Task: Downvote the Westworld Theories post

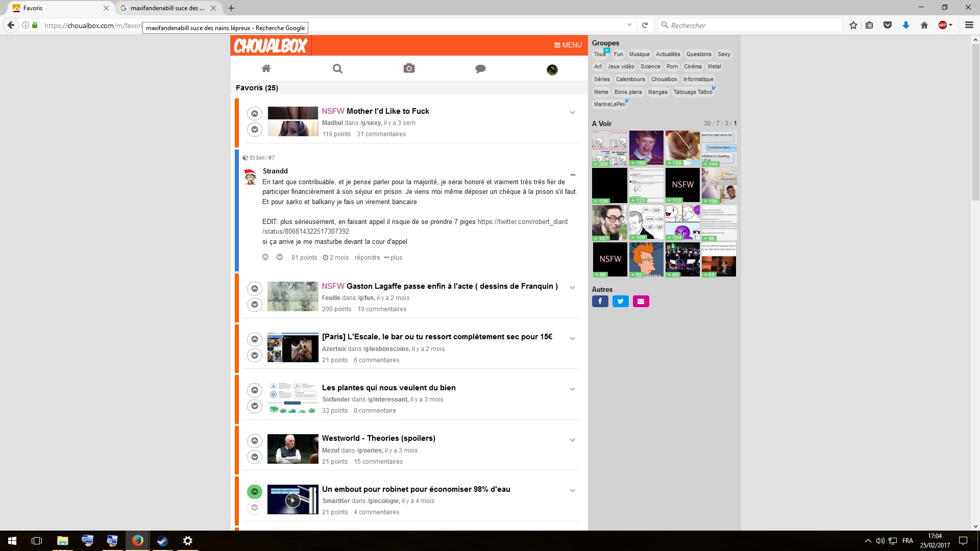Action: [x=255, y=457]
